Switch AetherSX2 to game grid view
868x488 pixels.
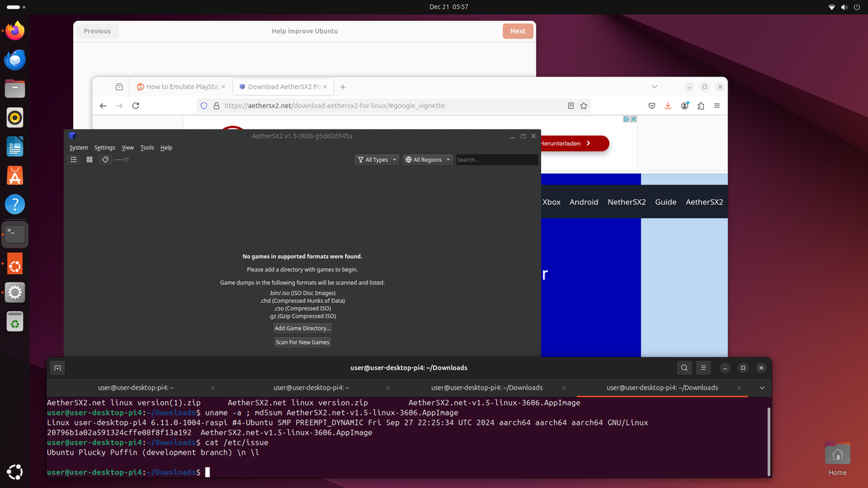[90, 160]
